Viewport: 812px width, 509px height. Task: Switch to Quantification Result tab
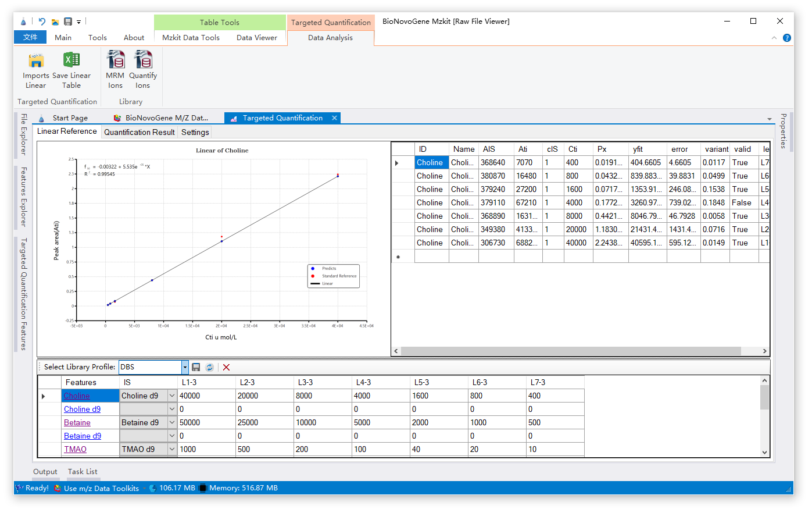point(139,132)
